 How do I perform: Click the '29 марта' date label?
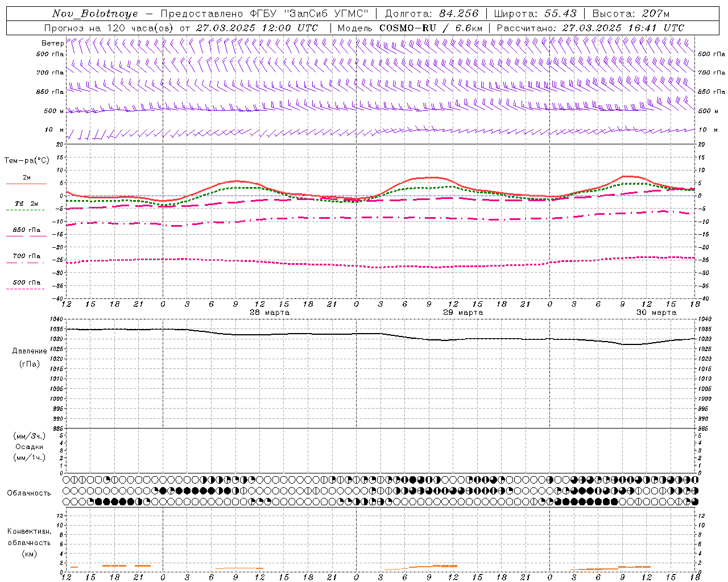pyautogui.click(x=463, y=313)
